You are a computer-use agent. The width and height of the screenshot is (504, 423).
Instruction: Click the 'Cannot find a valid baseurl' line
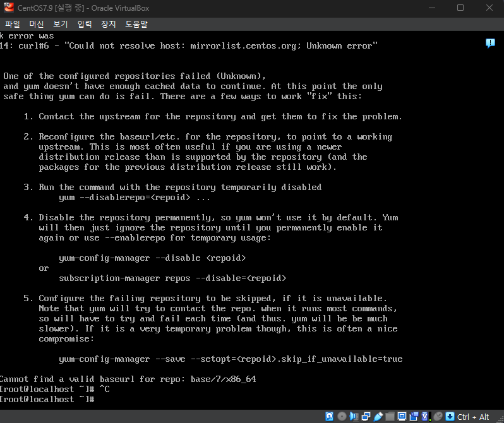[x=128, y=379]
